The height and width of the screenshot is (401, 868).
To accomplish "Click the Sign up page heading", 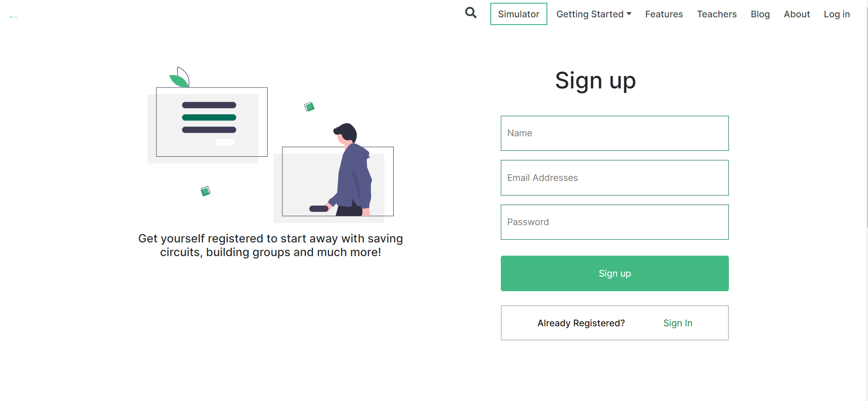I will (x=595, y=80).
